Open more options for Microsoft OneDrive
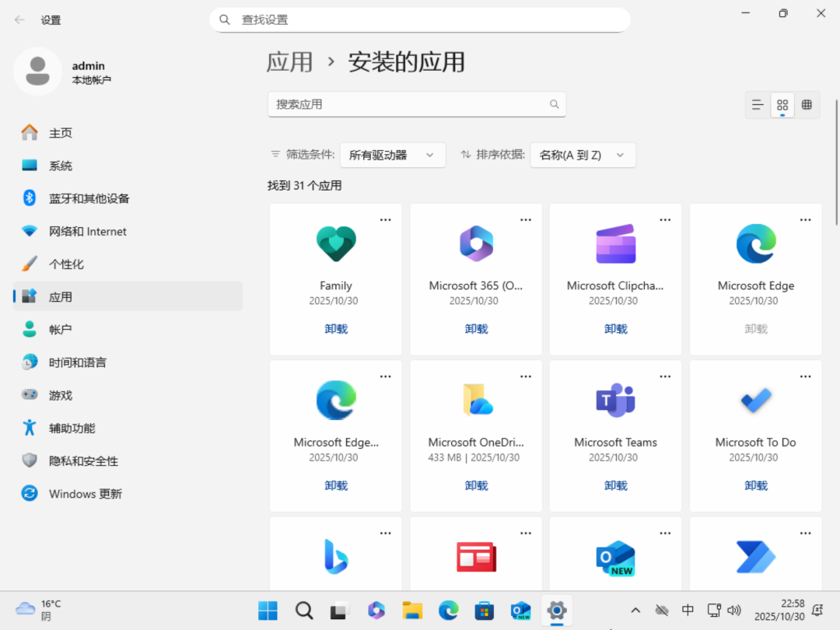 click(x=526, y=376)
